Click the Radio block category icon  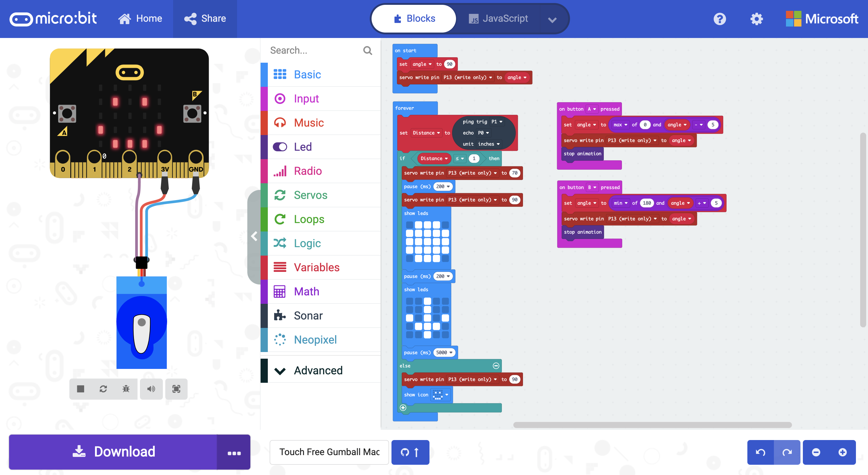point(280,171)
